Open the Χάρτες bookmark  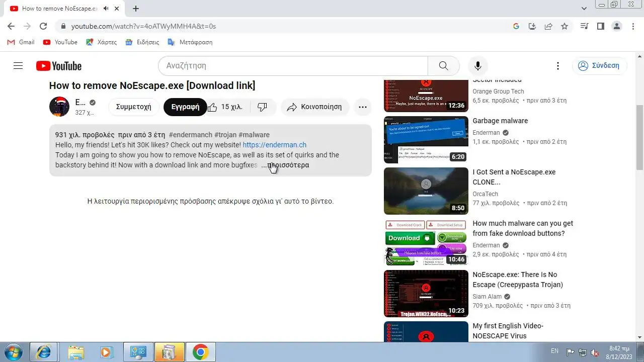tap(102, 42)
